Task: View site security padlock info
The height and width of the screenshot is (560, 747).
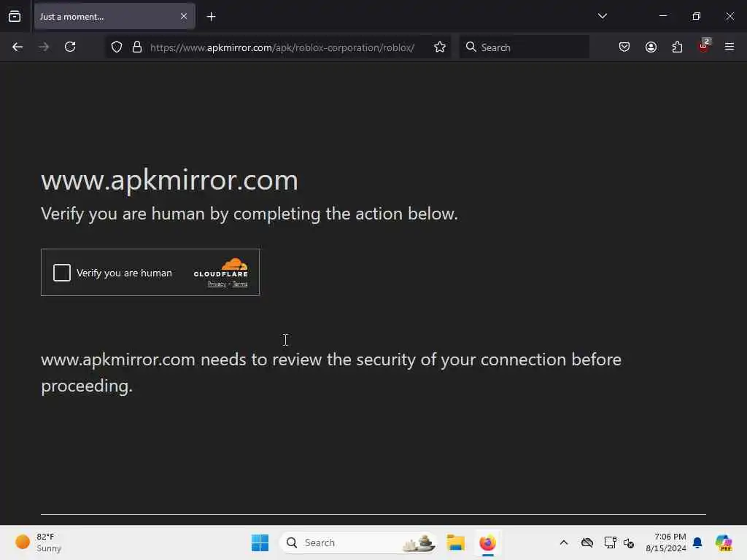Action: pos(137,47)
